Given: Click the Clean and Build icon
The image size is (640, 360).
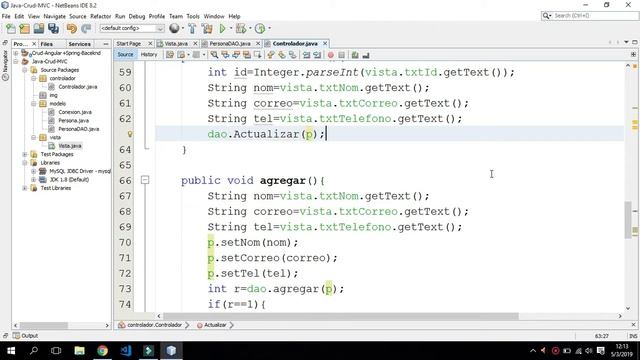Looking at the screenshot, I should pyautogui.click(x=207, y=29).
